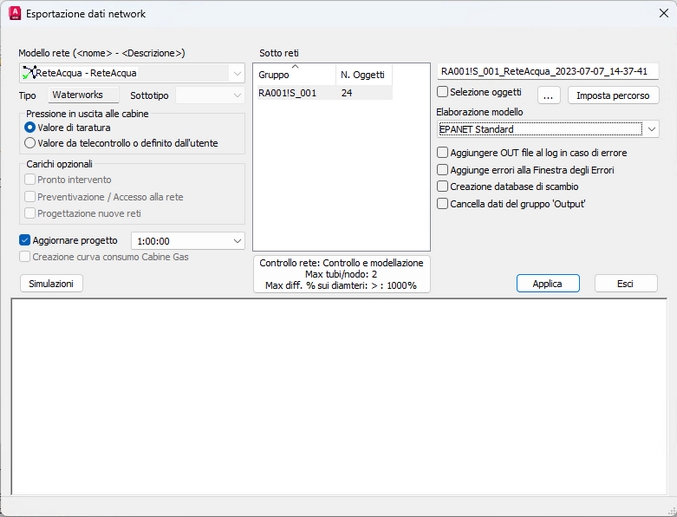This screenshot has height=517, width=677.
Task: Select the RA001!S_001 sub-network row
Action: point(288,93)
